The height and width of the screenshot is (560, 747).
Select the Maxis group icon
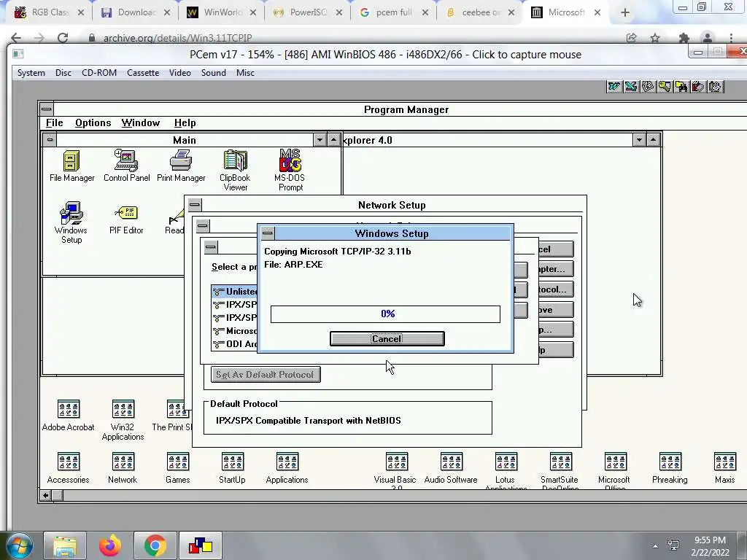pyautogui.click(x=724, y=468)
